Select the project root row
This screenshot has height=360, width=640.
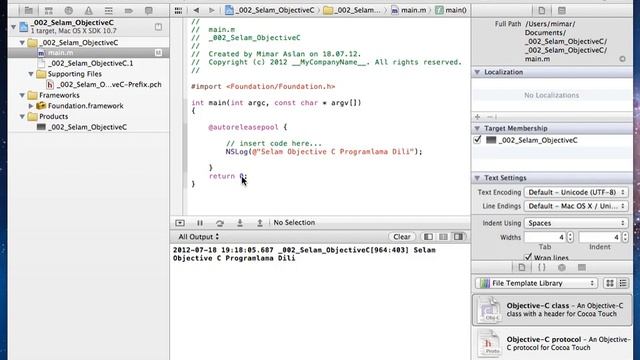[89, 27]
